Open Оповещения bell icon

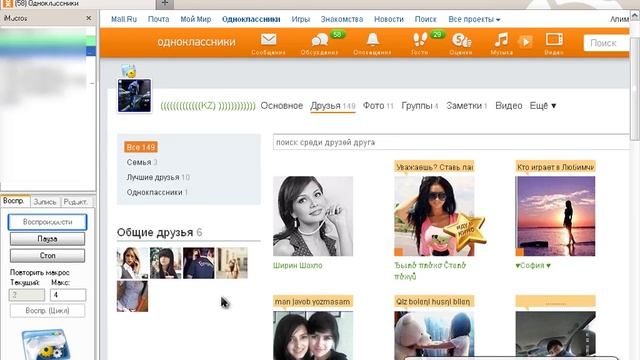372,40
